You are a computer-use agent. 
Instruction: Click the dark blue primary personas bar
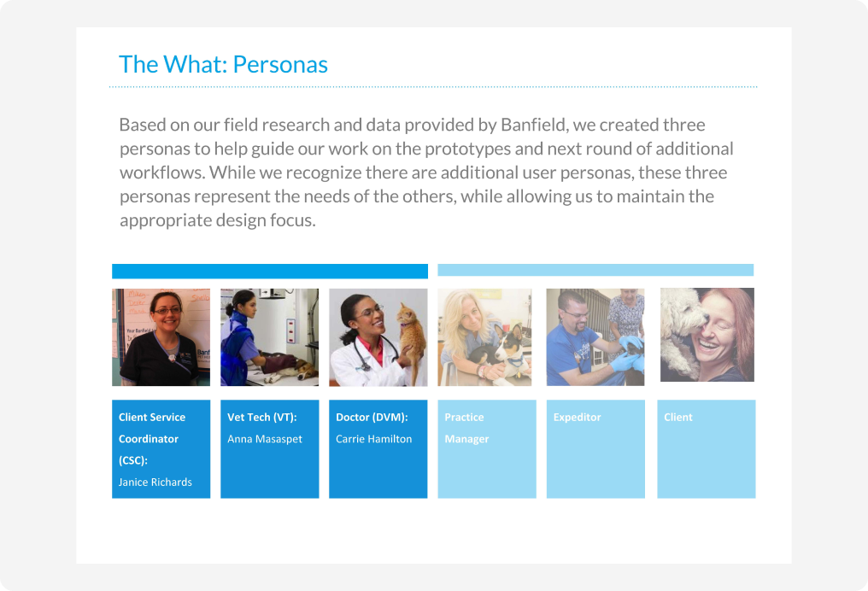tap(270, 271)
